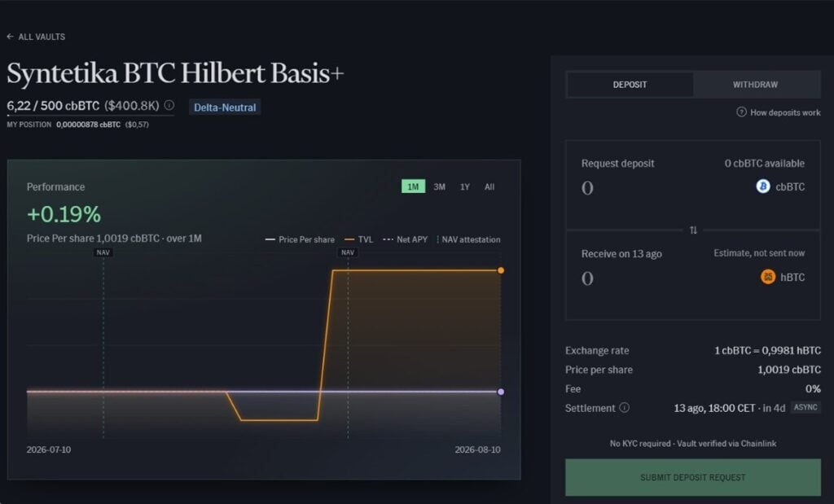Click second NAV marker near TVL jump
The height and width of the screenshot is (504, 834).
coord(348,252)
